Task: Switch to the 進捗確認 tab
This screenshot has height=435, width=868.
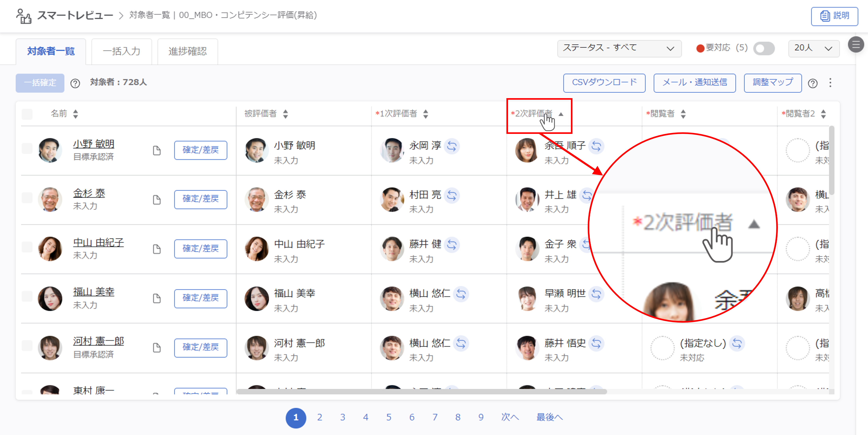Action: [x=187, y=52]
